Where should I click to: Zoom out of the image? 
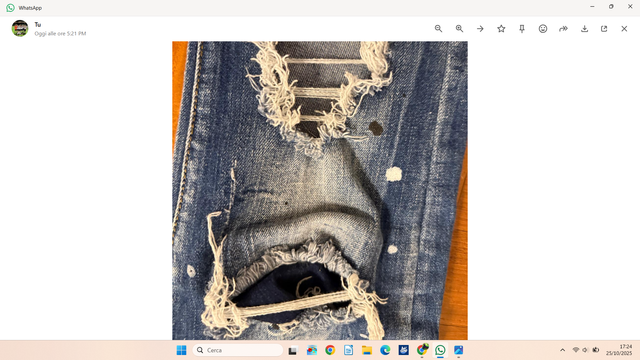click(x=438, y=29)
